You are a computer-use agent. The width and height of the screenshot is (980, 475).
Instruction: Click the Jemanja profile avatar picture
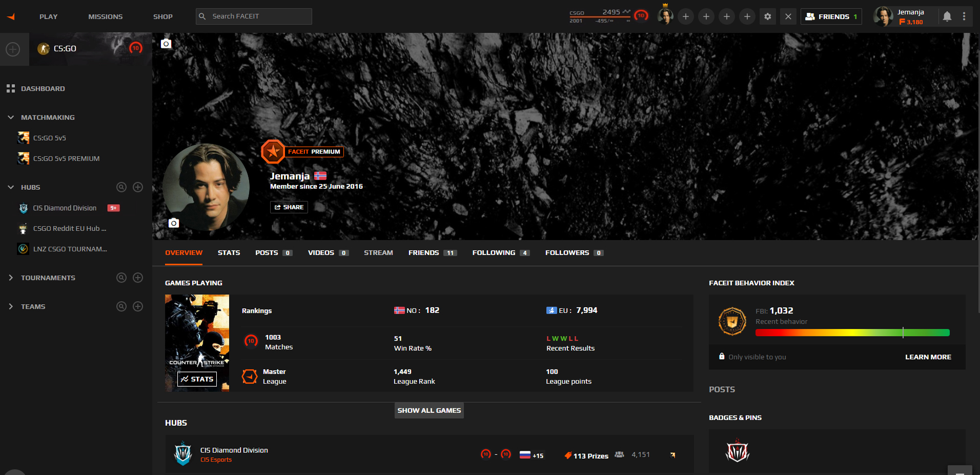[206, 187]
